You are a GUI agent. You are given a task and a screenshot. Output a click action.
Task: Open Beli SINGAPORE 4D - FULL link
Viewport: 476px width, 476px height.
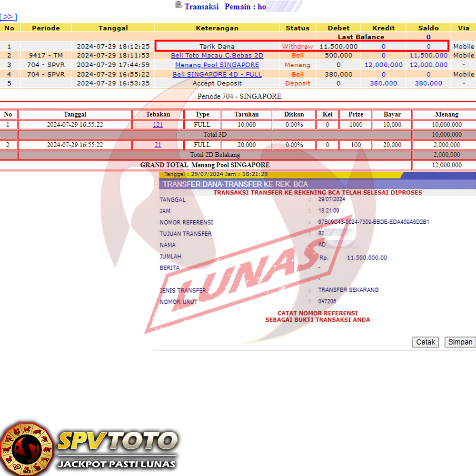pos(217,74)
